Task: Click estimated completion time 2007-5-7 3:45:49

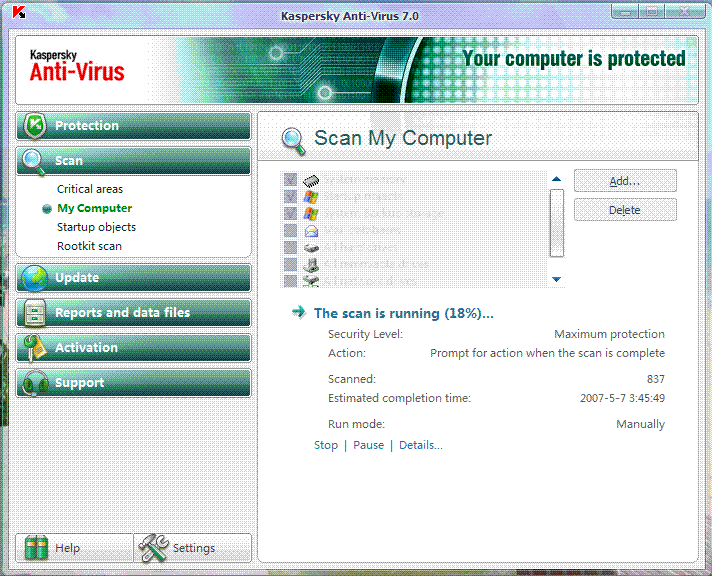Action: click(x=622, y=398)
